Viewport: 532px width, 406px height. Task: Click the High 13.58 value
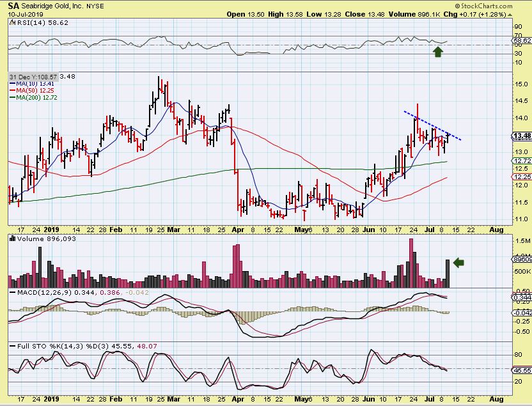click(285, 14)
